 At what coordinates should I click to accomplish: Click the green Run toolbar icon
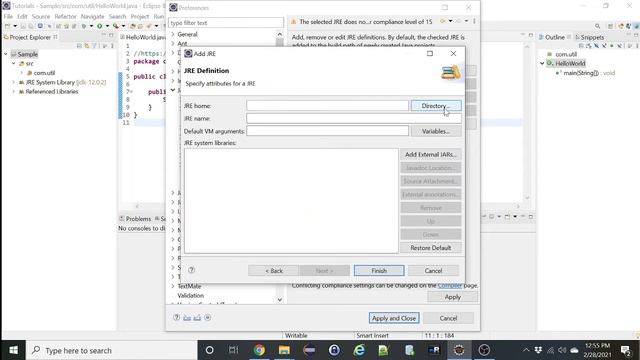(x=99, y=26)
